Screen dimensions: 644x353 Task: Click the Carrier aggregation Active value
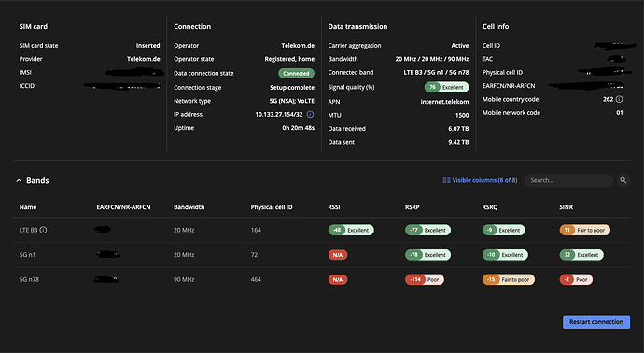click(x=460, y=45)
